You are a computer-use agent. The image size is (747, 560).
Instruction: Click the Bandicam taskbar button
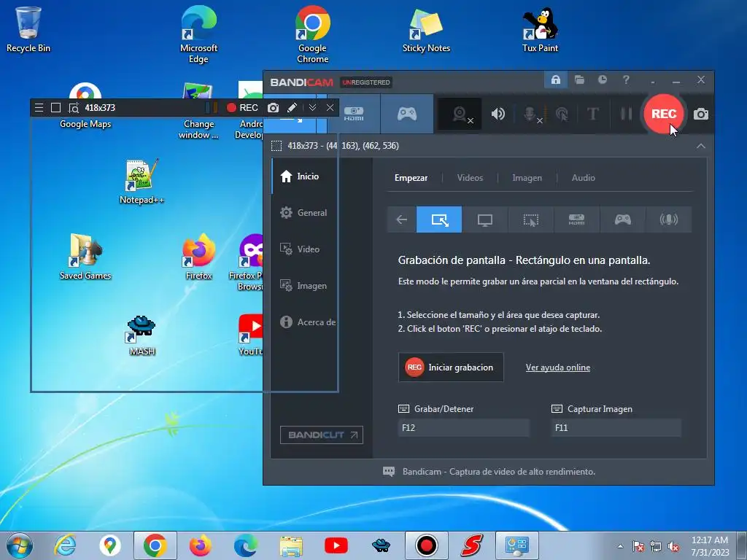tap(426, 545)
